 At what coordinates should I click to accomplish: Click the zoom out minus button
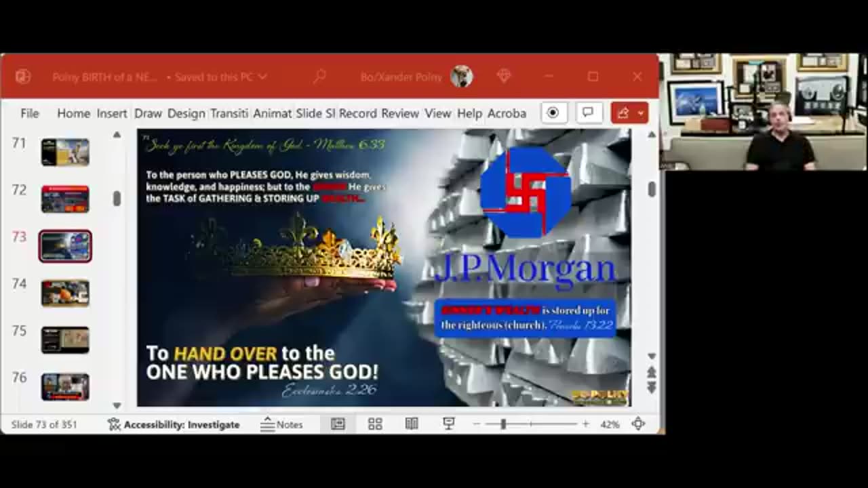pyautogui.click(x=477, y=424)
